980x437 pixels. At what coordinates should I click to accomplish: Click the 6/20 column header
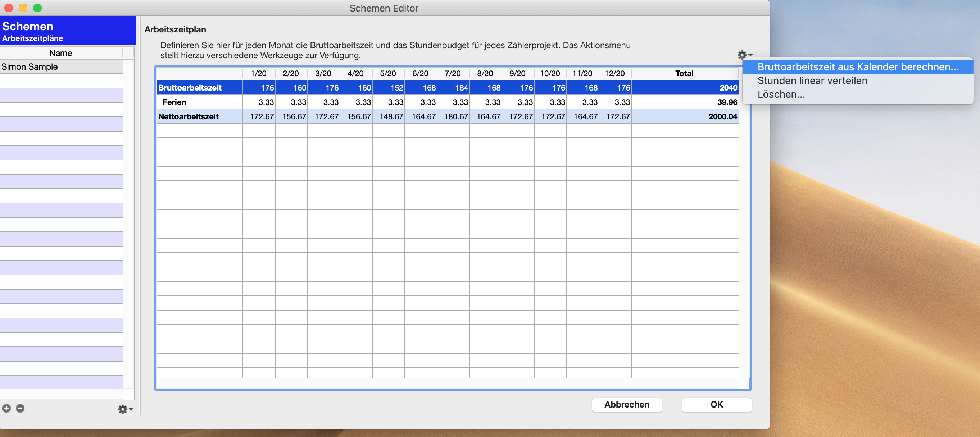tap(420, 73)
